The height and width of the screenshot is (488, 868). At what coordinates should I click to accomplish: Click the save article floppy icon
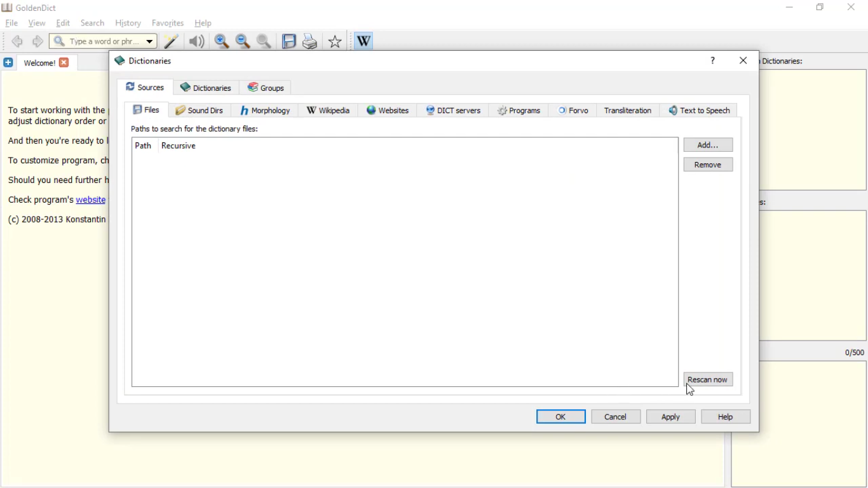[289, 41]
